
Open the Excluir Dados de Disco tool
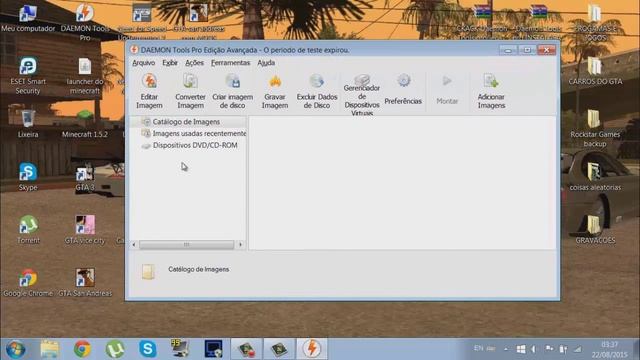317,91
